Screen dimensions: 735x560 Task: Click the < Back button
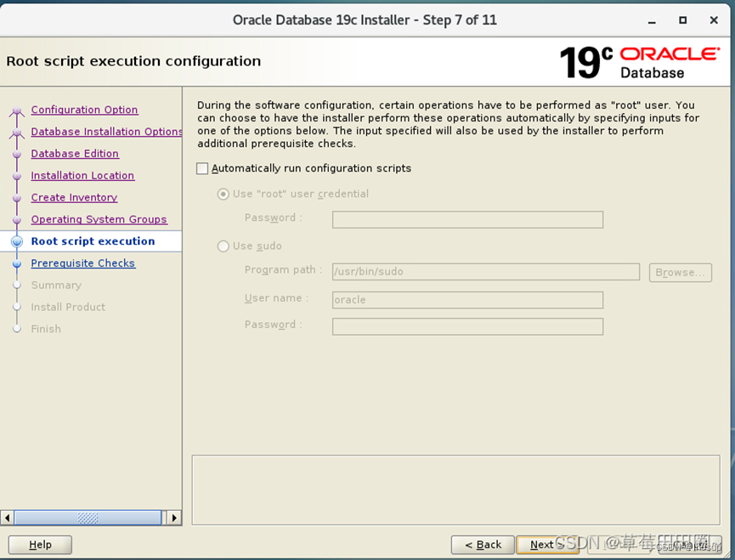point(483,545)
